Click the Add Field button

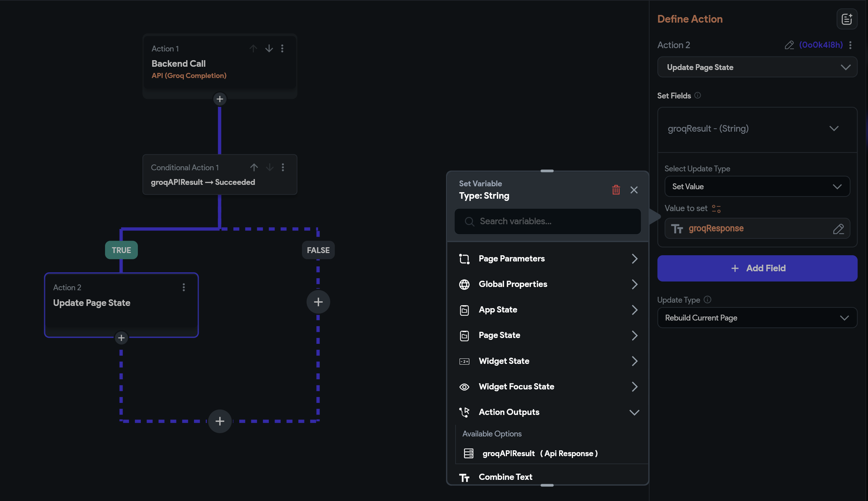757,268
